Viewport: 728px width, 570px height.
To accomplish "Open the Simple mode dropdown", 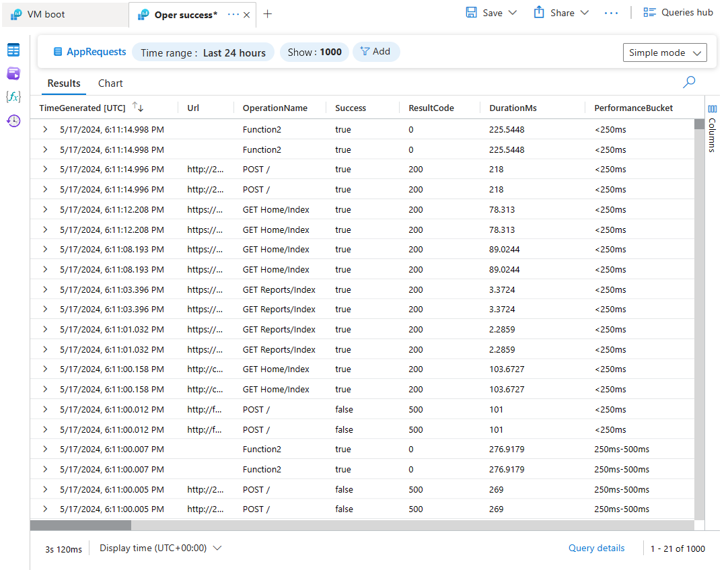I will pyautogui.click(x=665, y=52).
